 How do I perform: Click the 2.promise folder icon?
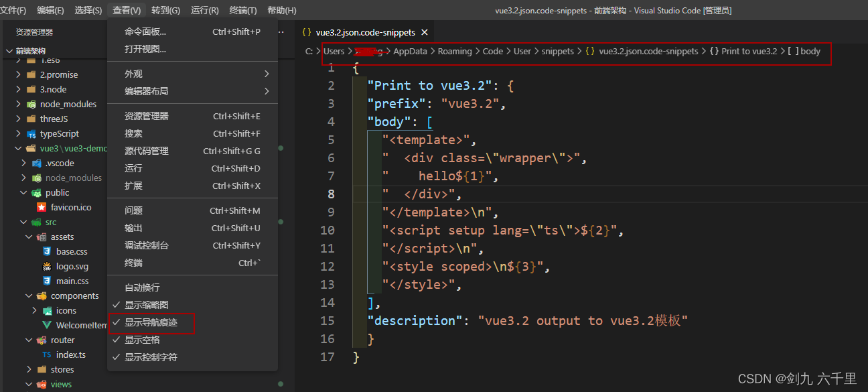pos(31,74)
